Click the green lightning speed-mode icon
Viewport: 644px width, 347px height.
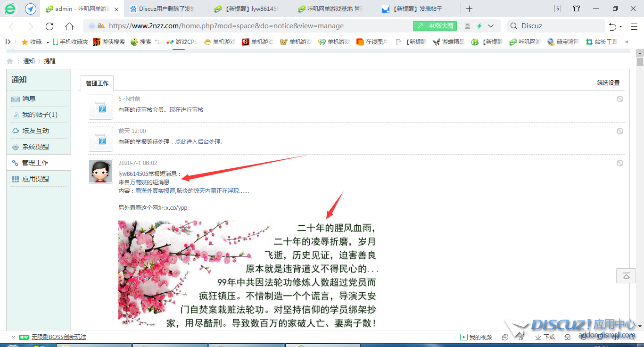pos(480,26)
